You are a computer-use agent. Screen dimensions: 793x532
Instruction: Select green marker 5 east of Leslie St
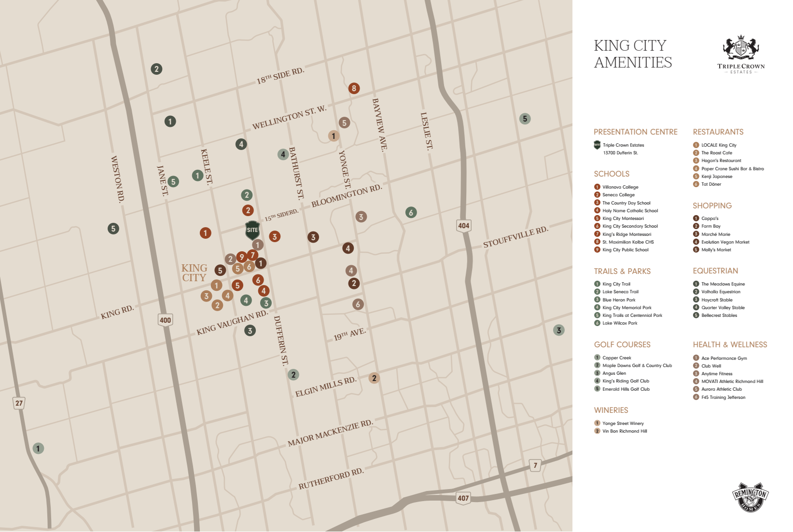525,119
